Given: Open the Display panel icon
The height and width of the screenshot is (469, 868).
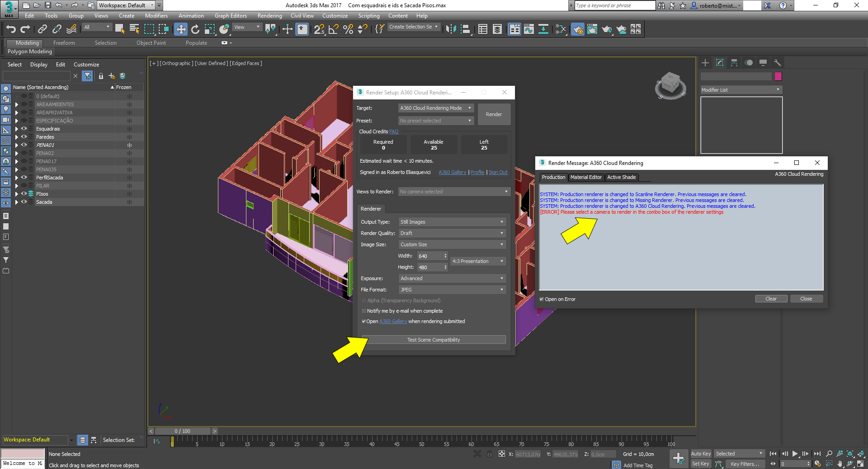Looking at the screenshot, I should [763, 63].
